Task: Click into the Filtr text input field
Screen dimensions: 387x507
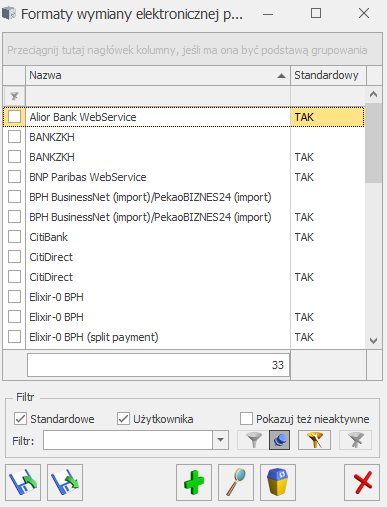Action: 128,440
